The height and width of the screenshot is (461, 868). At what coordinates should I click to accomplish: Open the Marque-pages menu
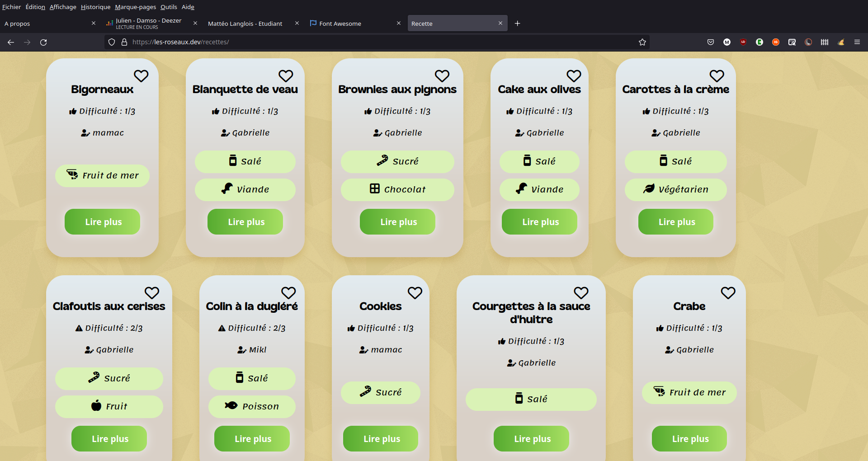click(x=135, y=7)
